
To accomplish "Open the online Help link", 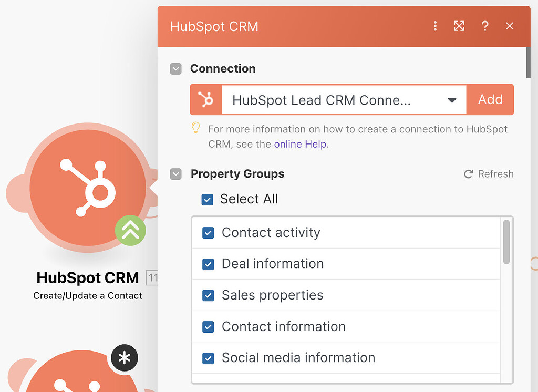I will [300, 143].
